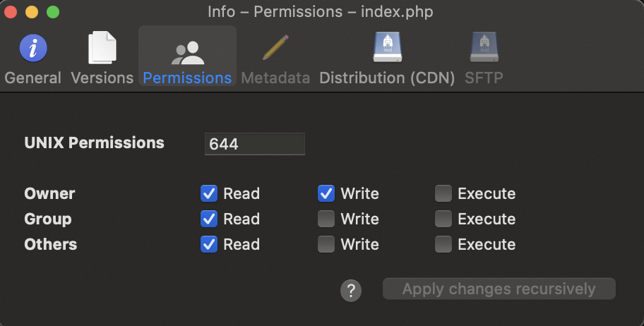Uncheck Others Read permission

click(x=209, y=244)
